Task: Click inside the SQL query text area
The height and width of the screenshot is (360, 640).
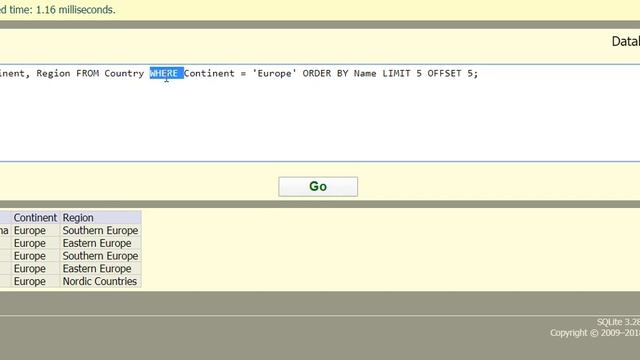Action: (320, 113)
